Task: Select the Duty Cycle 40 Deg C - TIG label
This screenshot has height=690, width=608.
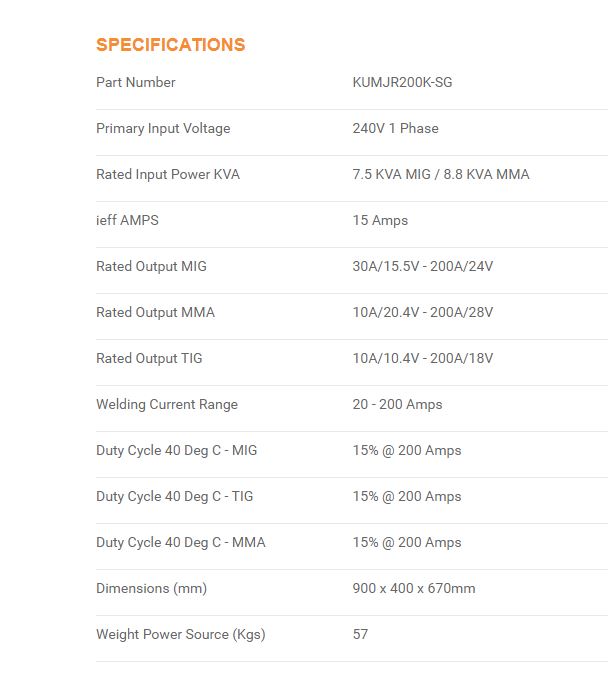Action: pyautogui.click(x=175, y=496)
